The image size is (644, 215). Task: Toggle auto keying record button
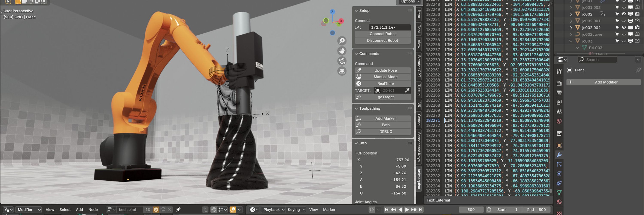pos(372,209)
